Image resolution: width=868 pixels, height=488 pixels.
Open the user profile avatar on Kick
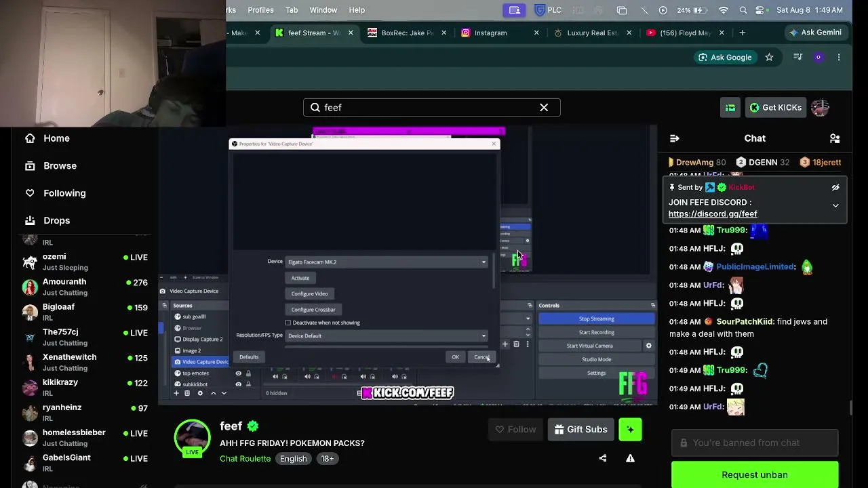coord(820,107)
